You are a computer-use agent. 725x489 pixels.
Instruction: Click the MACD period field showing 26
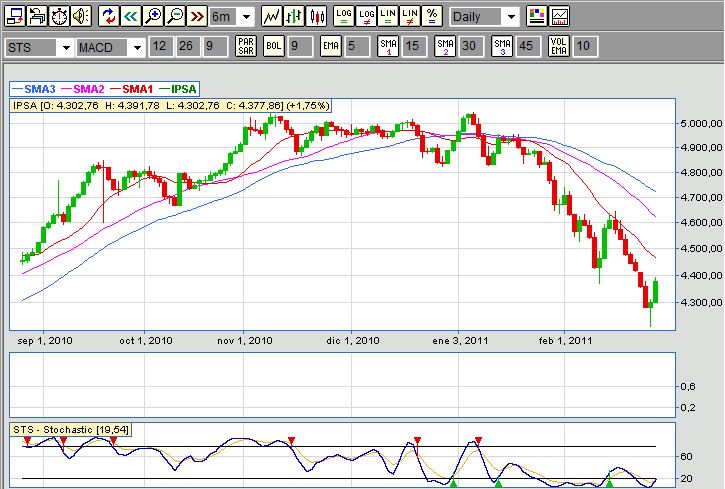pos(187,46)
